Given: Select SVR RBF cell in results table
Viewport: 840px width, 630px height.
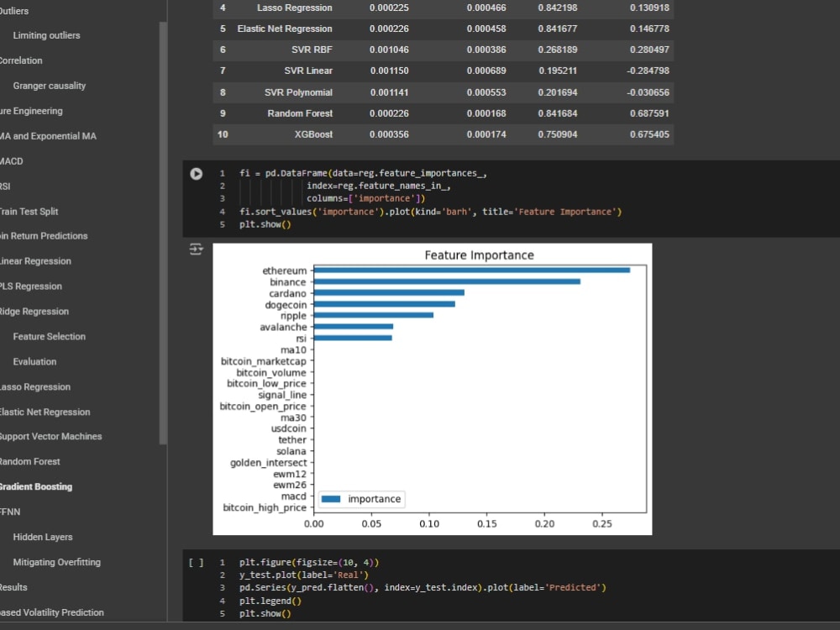Looking at the screenshot, I should click(312, 50).
